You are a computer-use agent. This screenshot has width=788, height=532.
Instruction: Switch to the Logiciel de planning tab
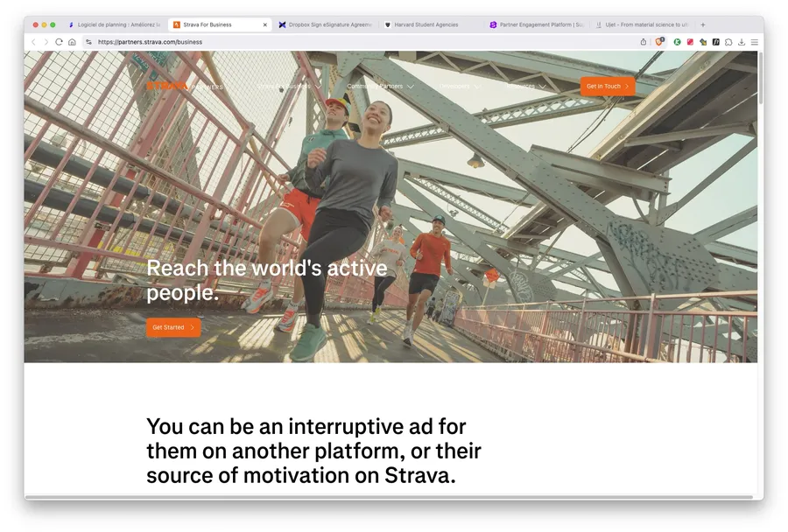coord(115,24)
